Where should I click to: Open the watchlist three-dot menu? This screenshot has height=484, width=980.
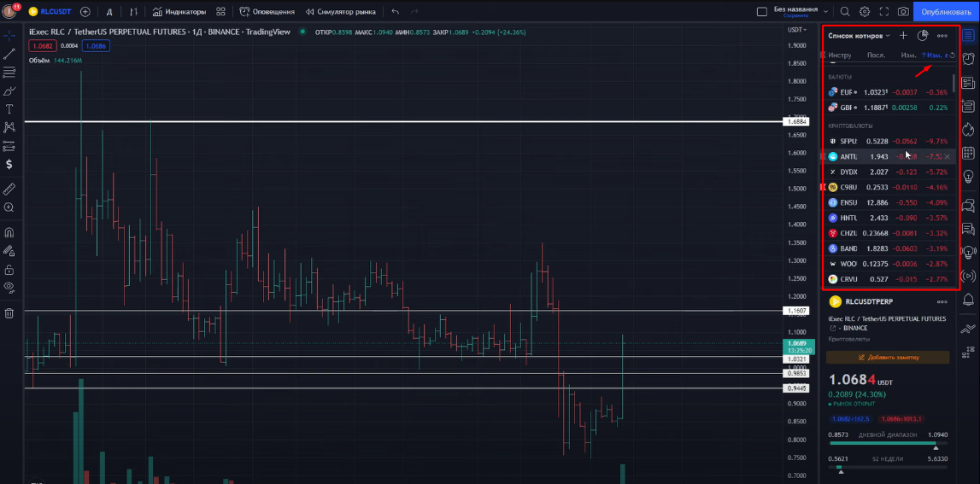click(942, 36)
